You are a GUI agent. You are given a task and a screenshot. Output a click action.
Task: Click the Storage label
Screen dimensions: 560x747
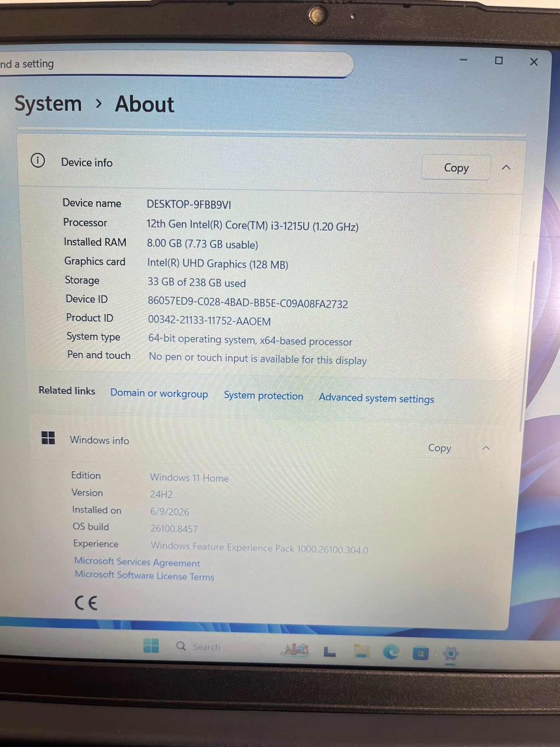point(82,280)
